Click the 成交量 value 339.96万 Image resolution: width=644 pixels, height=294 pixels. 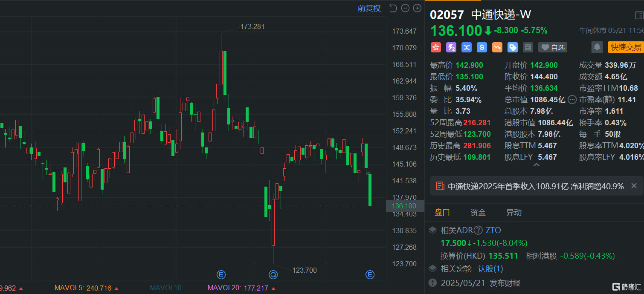[x=621, y=65]
